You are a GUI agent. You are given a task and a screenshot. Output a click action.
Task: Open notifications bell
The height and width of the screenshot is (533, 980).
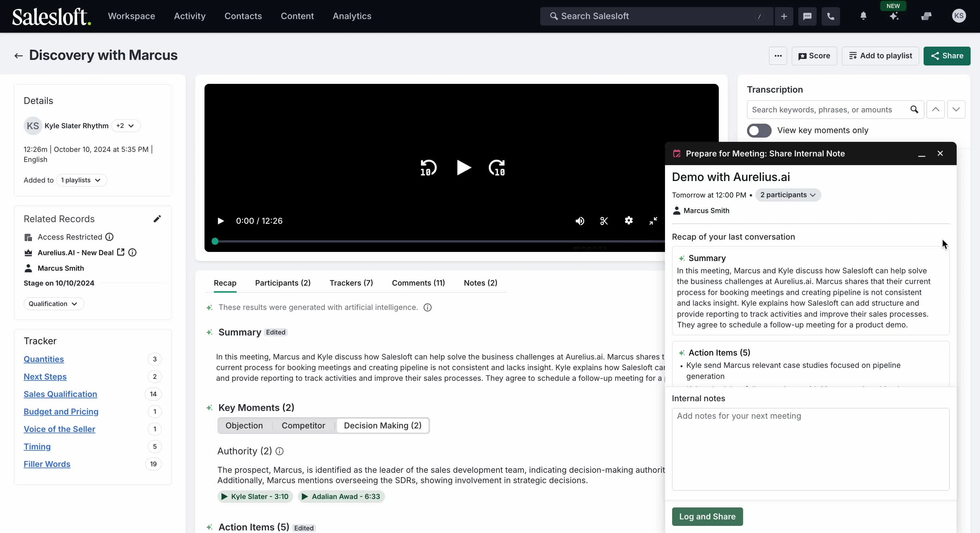click(x=863, y=16)
